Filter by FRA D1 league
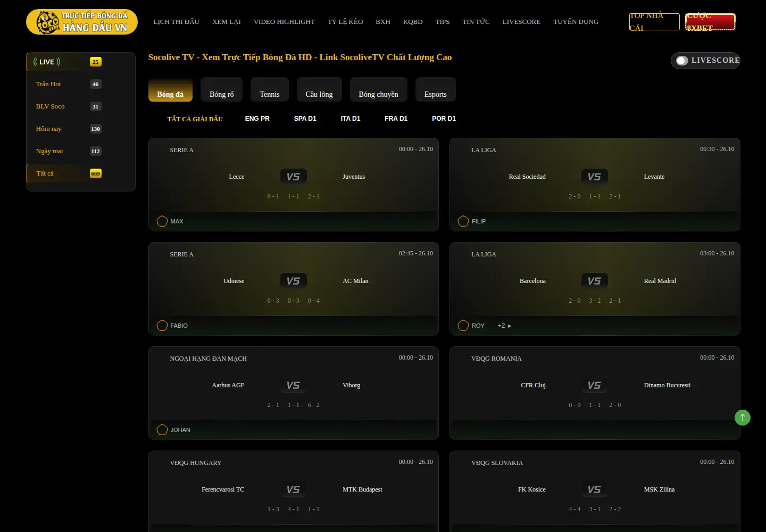The width and height of the screenshot is (766, 532). point(396,119)
